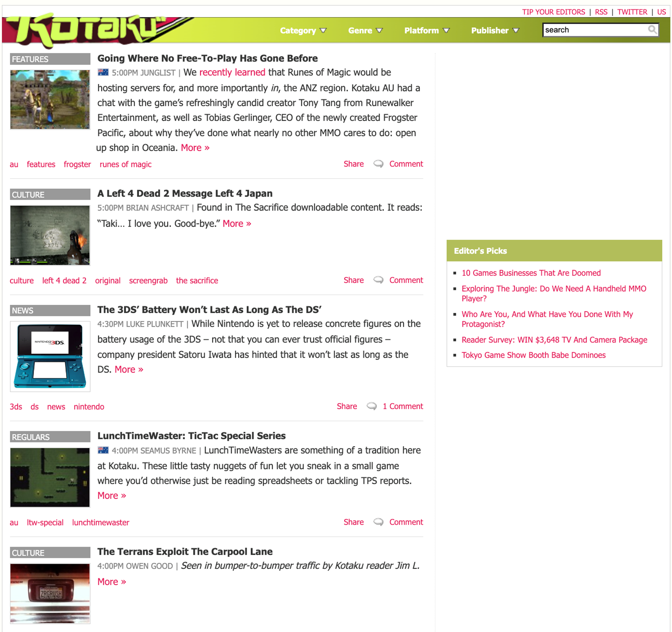Click More » on 3DS battery article

[129, 370]
